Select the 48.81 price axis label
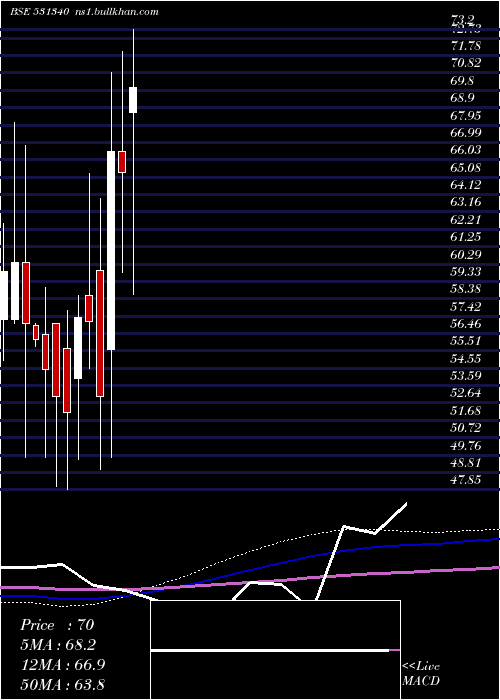 click(x=466, y=462)
